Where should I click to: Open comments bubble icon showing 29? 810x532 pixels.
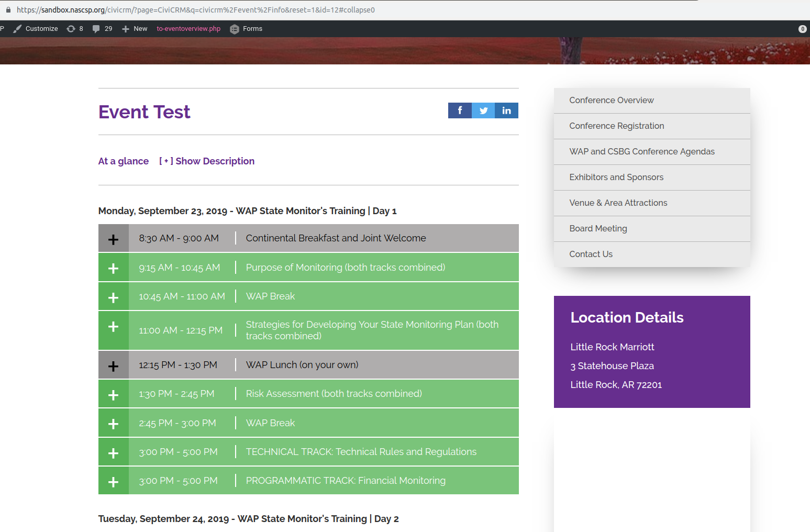(96, 29)
